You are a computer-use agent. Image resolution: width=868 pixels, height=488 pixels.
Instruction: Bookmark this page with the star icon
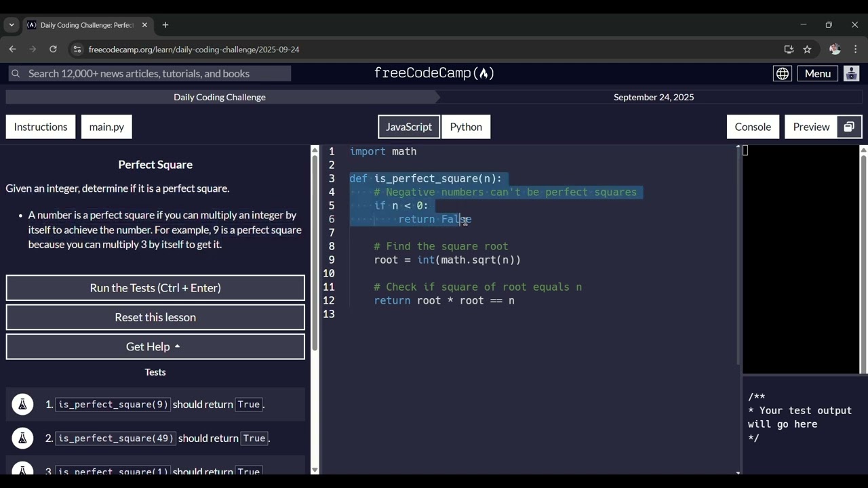pos(807,49)
